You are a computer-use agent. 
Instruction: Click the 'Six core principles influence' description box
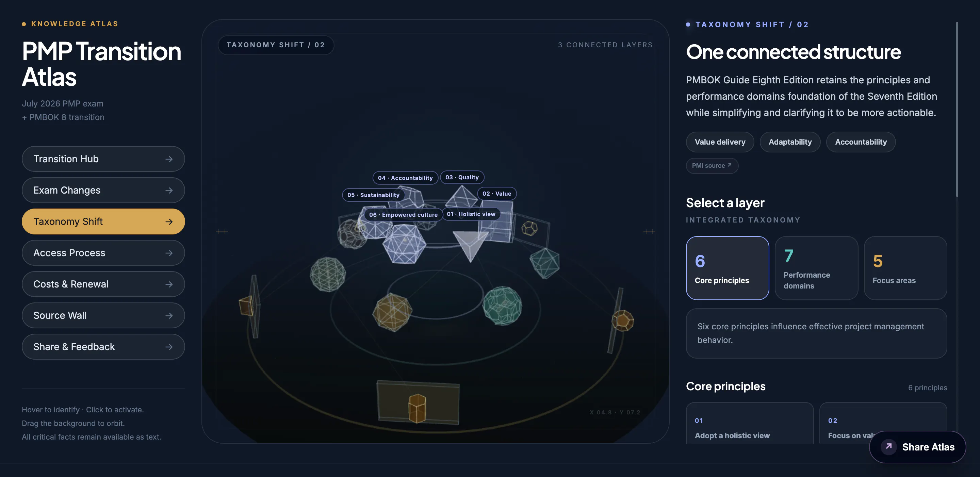tap(816, 333)
